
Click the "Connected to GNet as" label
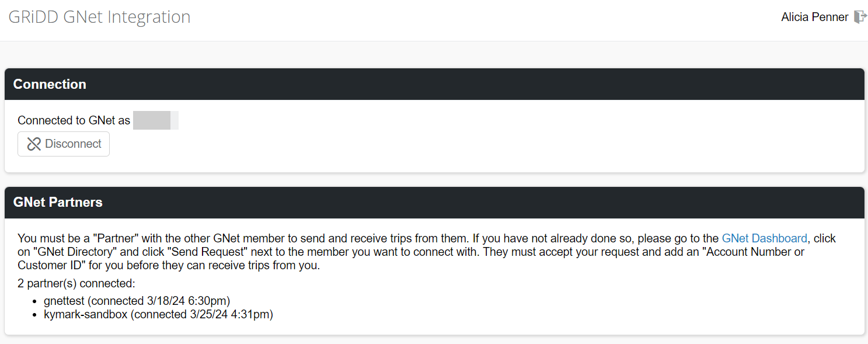pyautogui.click(x=74, y=120)
